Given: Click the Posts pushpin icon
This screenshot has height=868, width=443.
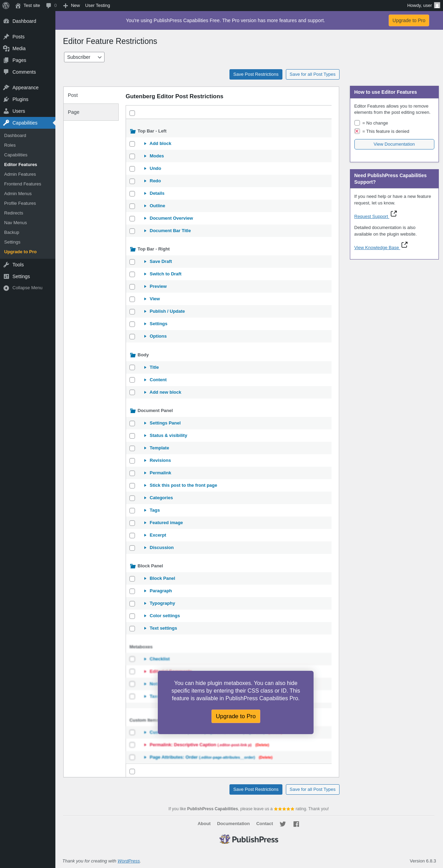Looking at the screenshot, I should [6, 37].
